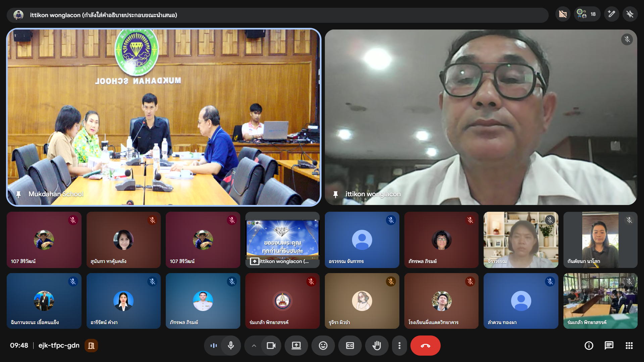Show the participants list with 18 people
644x362 pixels.
(587, 14)
